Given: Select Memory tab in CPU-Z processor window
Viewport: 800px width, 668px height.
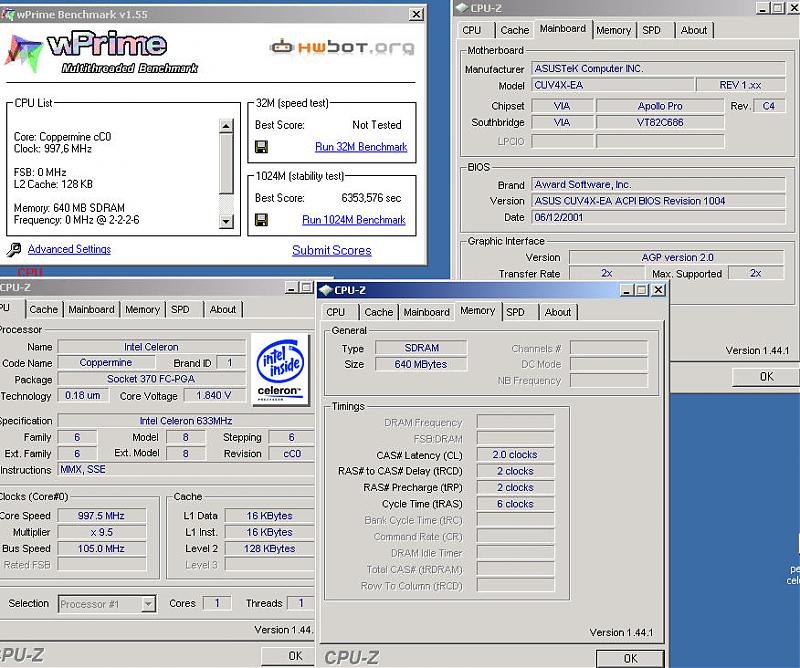Looking at the screenshot, I should click(x=142, y=310).
